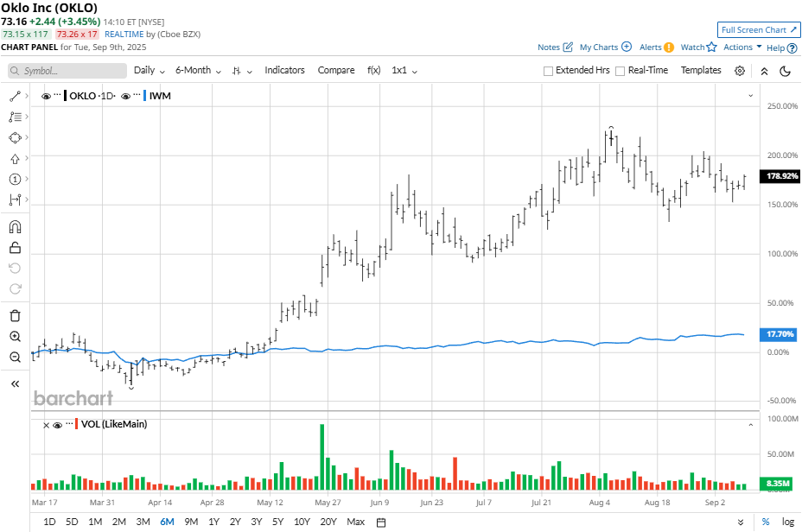The height and width of the screenshot is (532, 802).
Task: Open the 6-Month period dropdown
Action: [198, 71]
